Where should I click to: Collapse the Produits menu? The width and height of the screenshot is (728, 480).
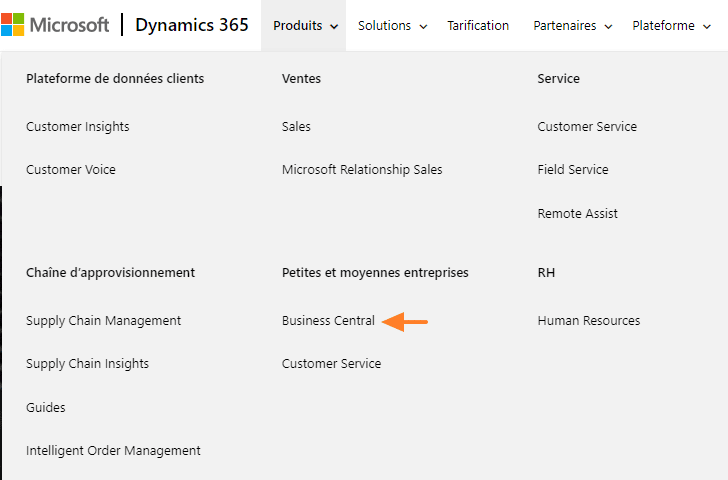[304, 26]
